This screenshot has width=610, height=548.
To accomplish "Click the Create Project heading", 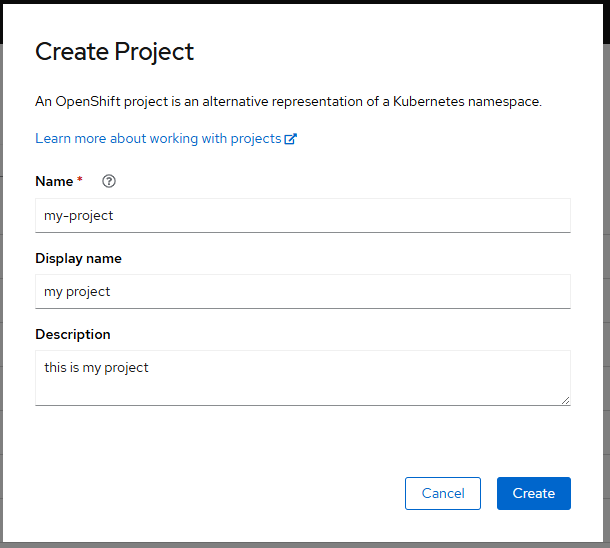I will 114,52.
